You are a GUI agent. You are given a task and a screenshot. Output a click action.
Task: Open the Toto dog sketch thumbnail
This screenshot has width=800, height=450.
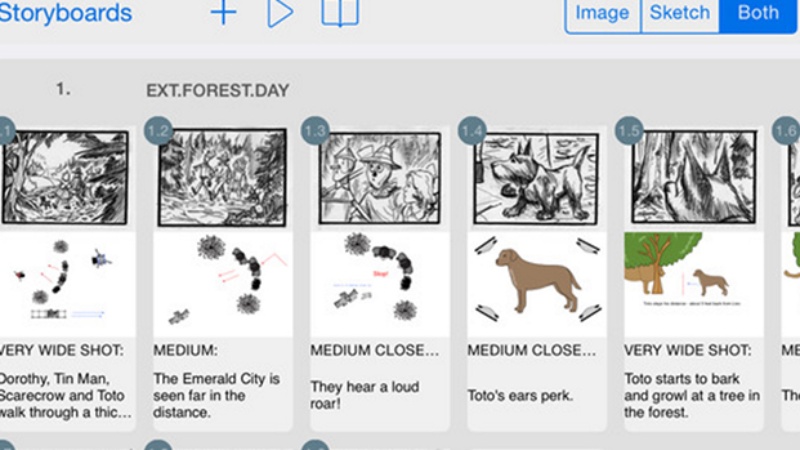pyautogui.click(x=537, y=178)
